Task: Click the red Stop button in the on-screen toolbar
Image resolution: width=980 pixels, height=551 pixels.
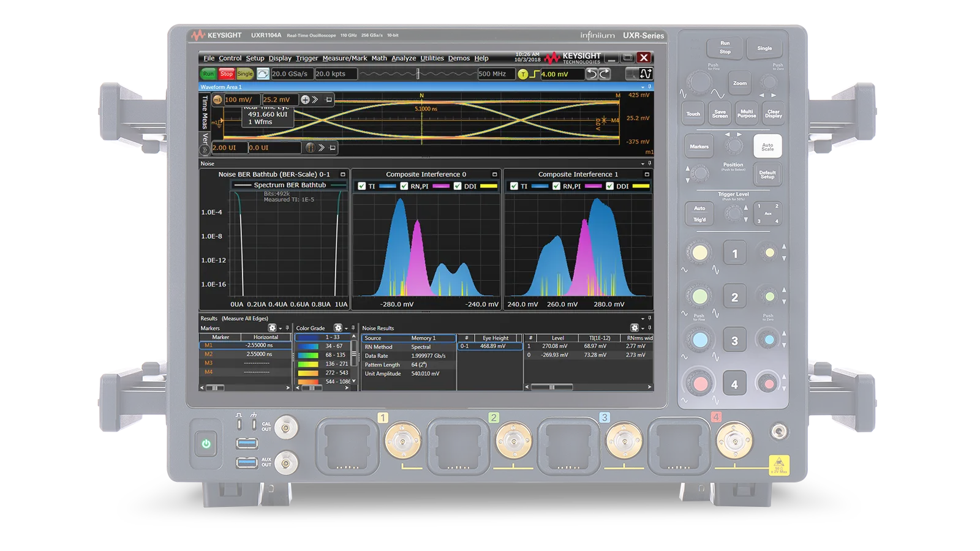Action: pyautogui.click(x=227, y=74)
